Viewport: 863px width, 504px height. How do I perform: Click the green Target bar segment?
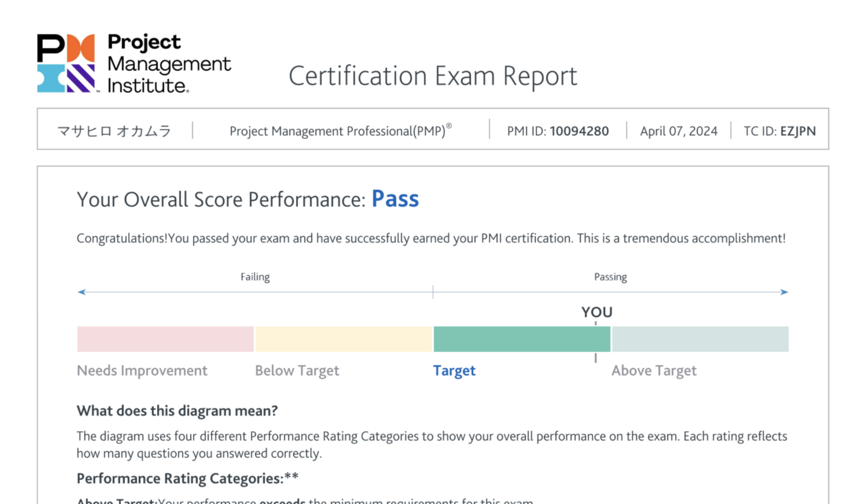click(x=522, y=339)
